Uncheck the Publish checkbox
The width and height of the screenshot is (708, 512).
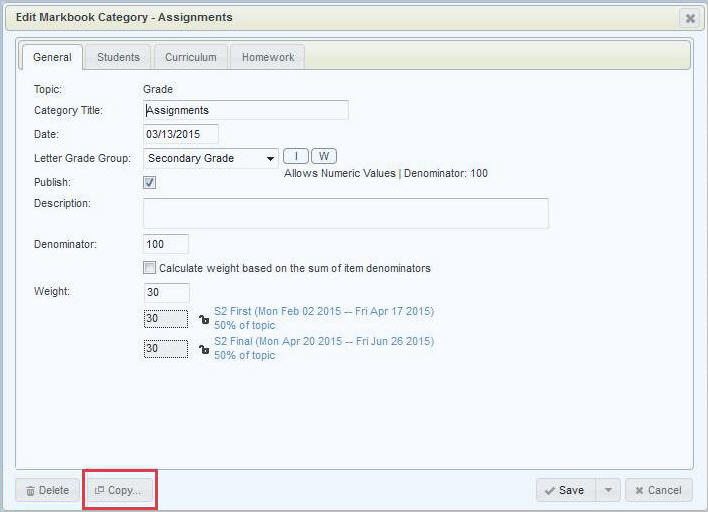pyautogui.click(x=150, y=183)
